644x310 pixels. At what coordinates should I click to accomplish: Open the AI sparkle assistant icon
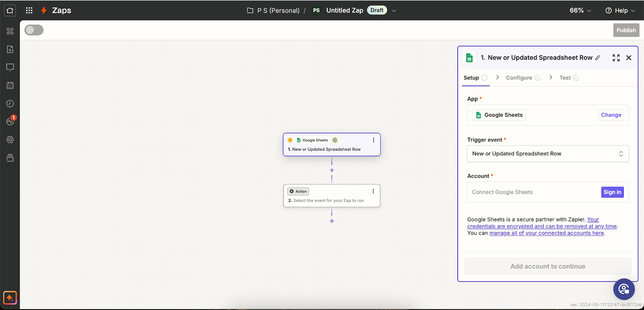pyautogui.click(x=10, y=298)
